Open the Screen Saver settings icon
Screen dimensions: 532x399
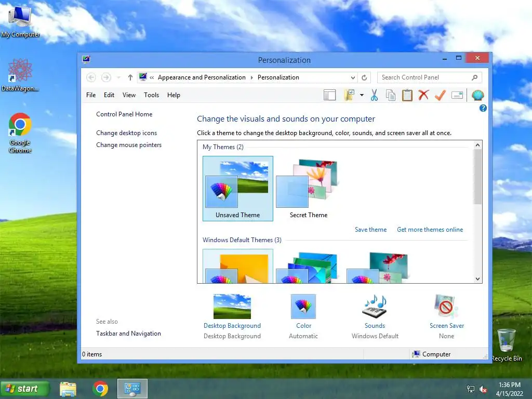click(x=446, y=307)
